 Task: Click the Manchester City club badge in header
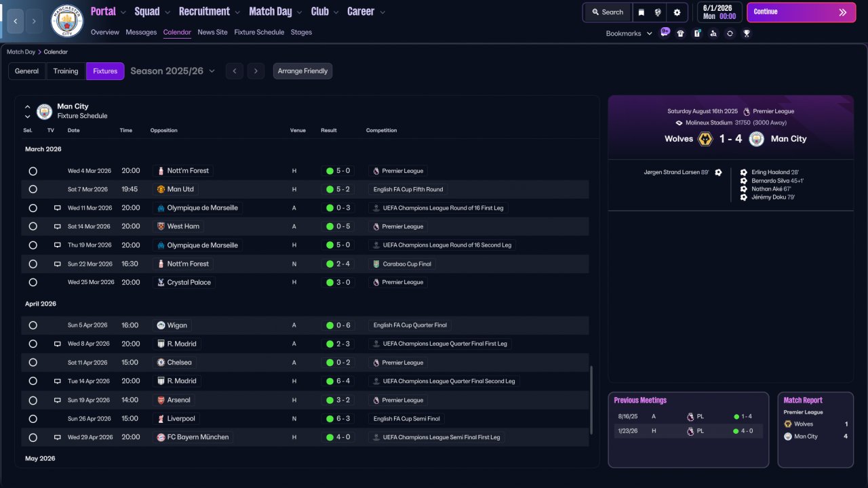pyautogui.click(x=66, y=21)
